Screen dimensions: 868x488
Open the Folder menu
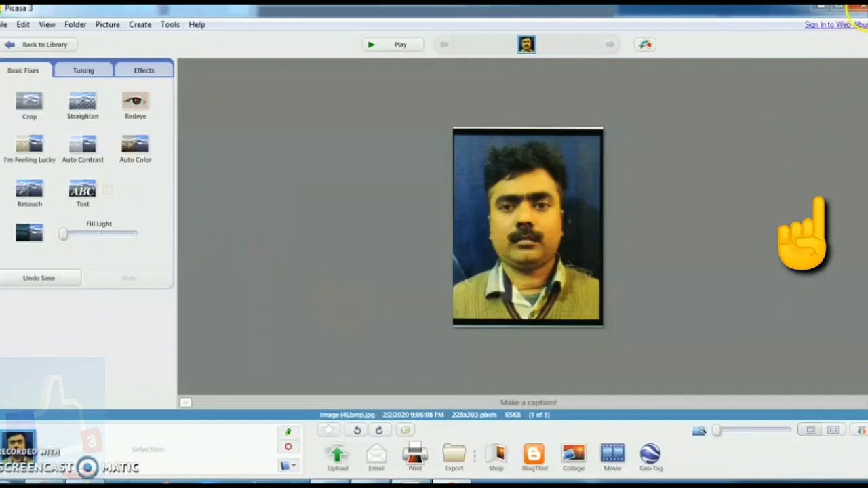pos(75,24)
